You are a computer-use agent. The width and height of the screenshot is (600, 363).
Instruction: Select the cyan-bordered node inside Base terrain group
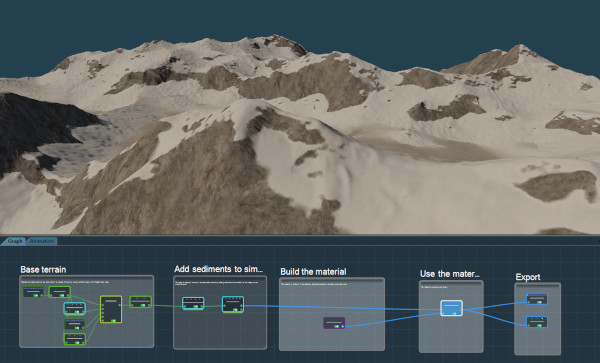tap(74, 308)
